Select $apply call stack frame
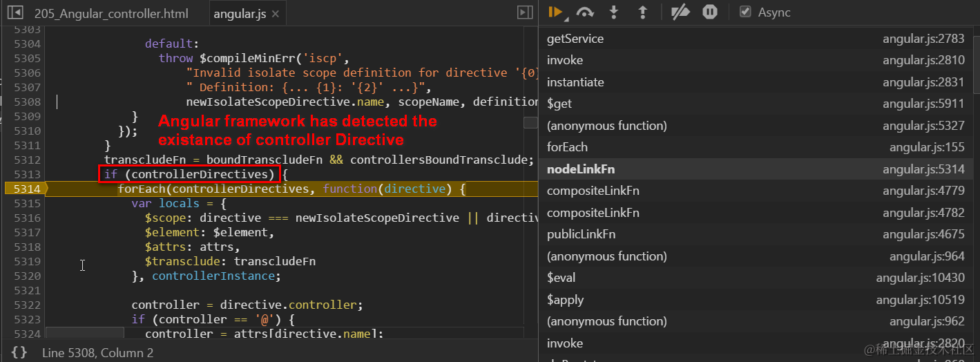Viewport: 980px width, 362px height. pyautogui.click(x=756, y=300)
